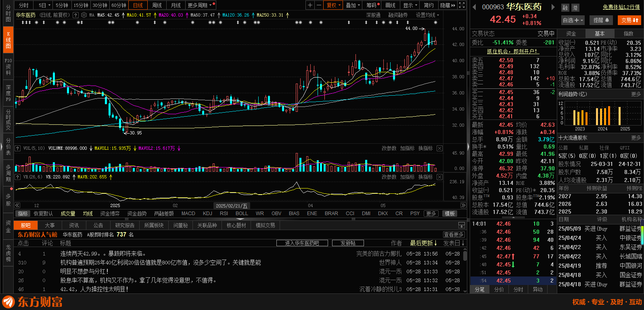The image size is (644, 310).
Task: Open the 显示 display dropdown
Action: [410, 5]
